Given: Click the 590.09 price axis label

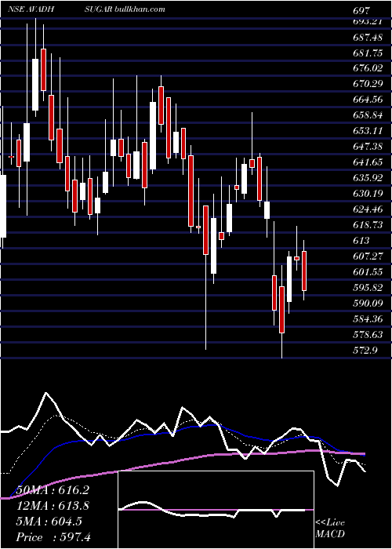Looking at the screenshot, I should (368, 304).
